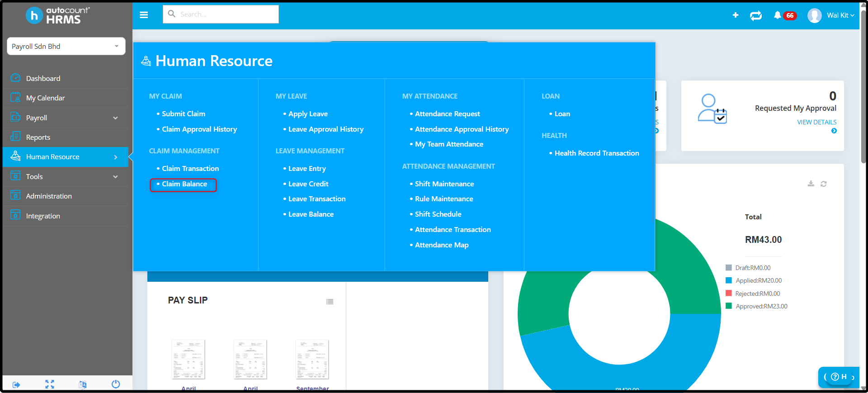Open the notifications bell icon

tap(777, 15)
